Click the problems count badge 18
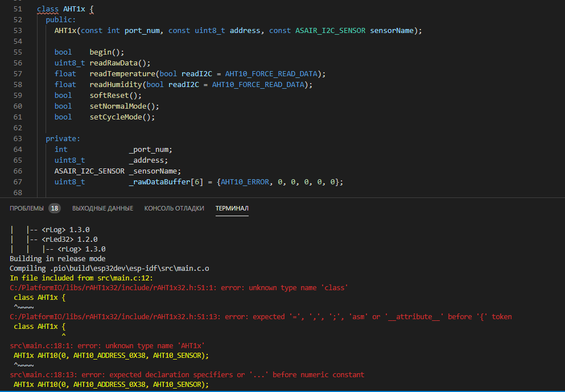 tap(55, 208)
